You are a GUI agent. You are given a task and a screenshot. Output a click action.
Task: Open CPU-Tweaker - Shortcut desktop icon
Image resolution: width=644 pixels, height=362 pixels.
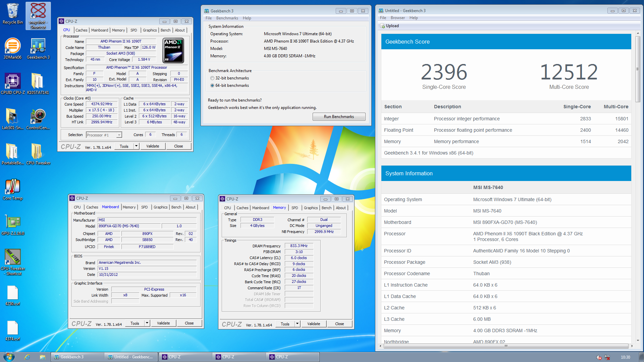coord(12,262)
